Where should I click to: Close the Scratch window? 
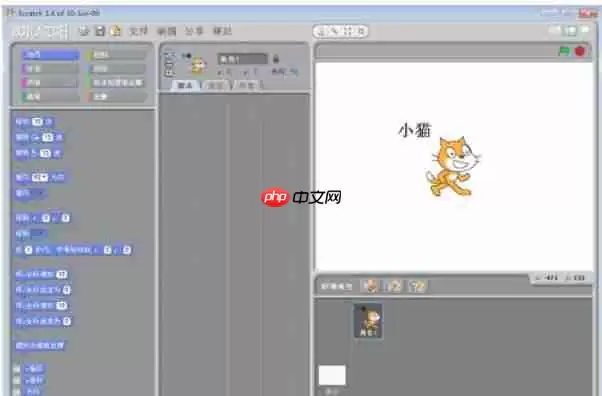pyautogui.click(x=589, y=13)
